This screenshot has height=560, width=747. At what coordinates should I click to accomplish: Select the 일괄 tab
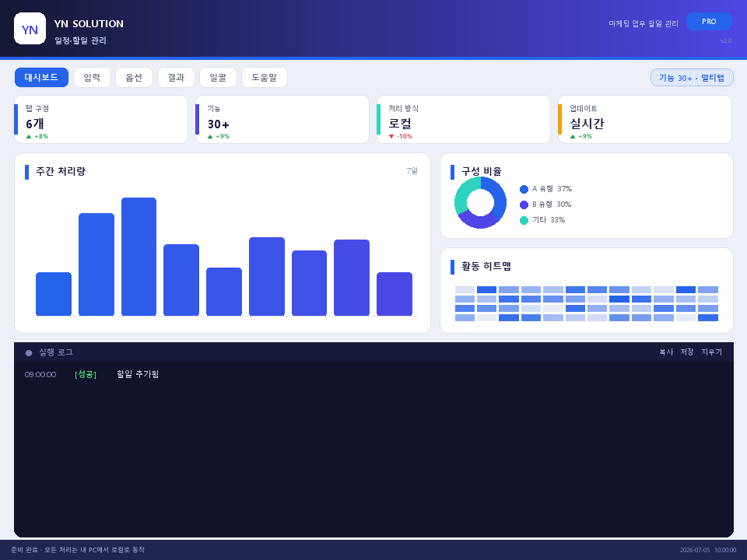tap(218, 77)
